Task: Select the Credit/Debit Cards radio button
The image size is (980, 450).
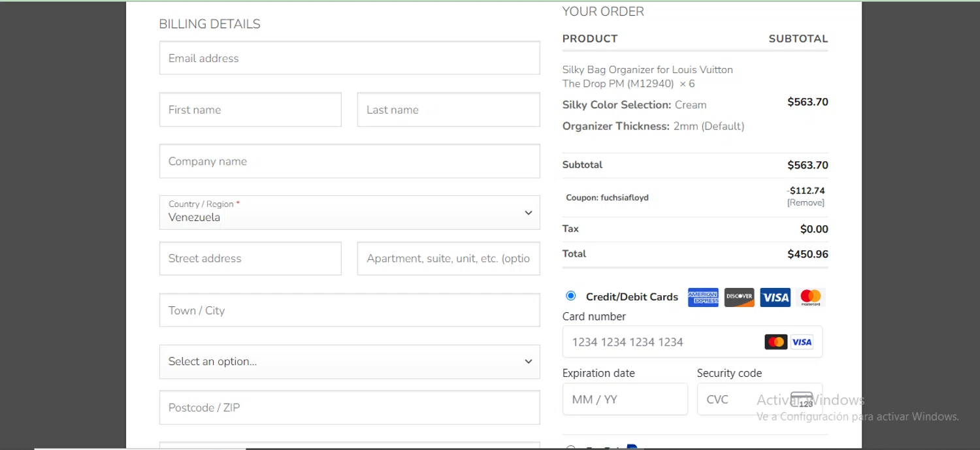Action: [571, 296]
